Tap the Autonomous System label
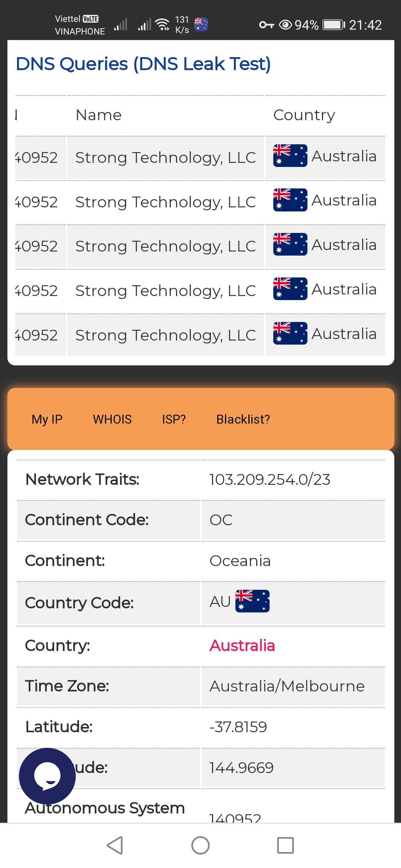Viewport: 401px width, 868px height. click(105, 808)
